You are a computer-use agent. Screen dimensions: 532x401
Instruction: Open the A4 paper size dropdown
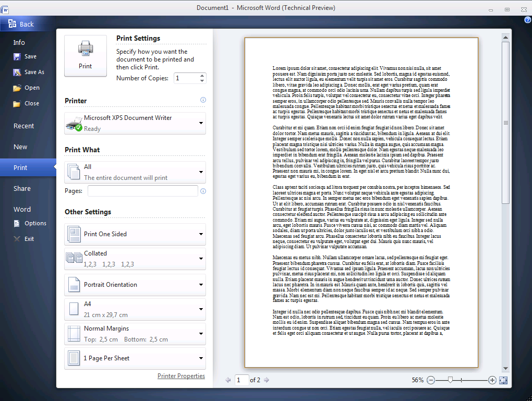pos(201,309)
